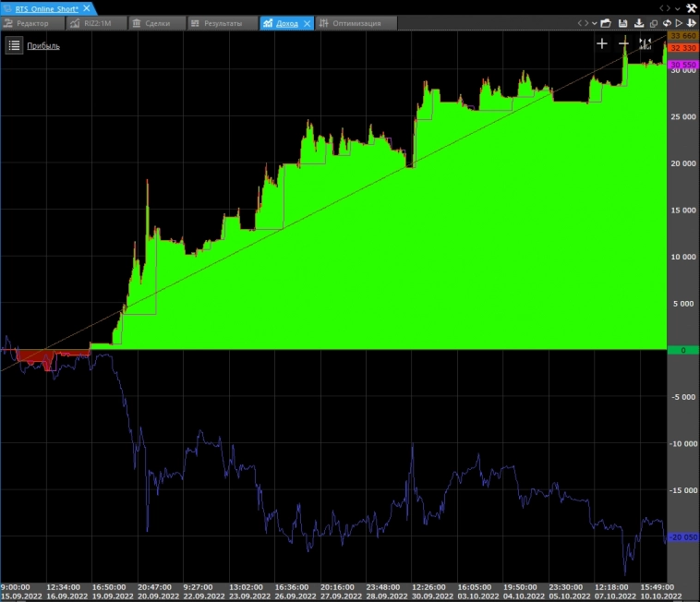This screenshot has width=700, height=602.
Task: Click the refresh arrows icon
Action: (x=666, y=23)
